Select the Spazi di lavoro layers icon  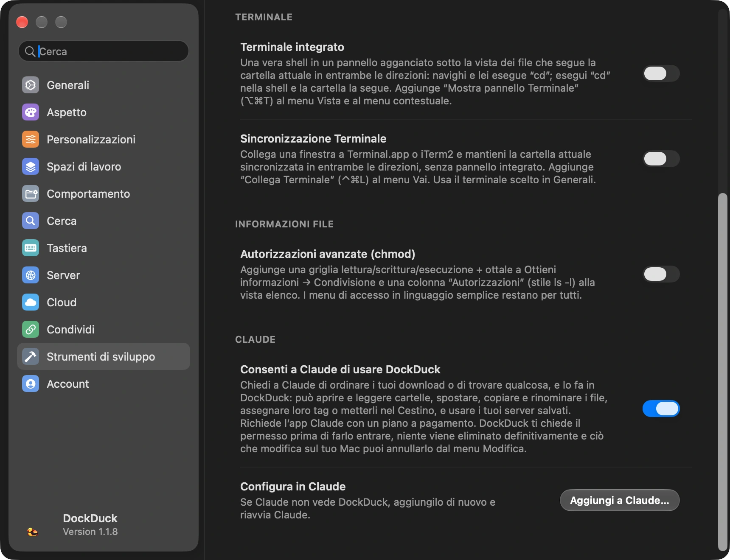coord(31,167)
